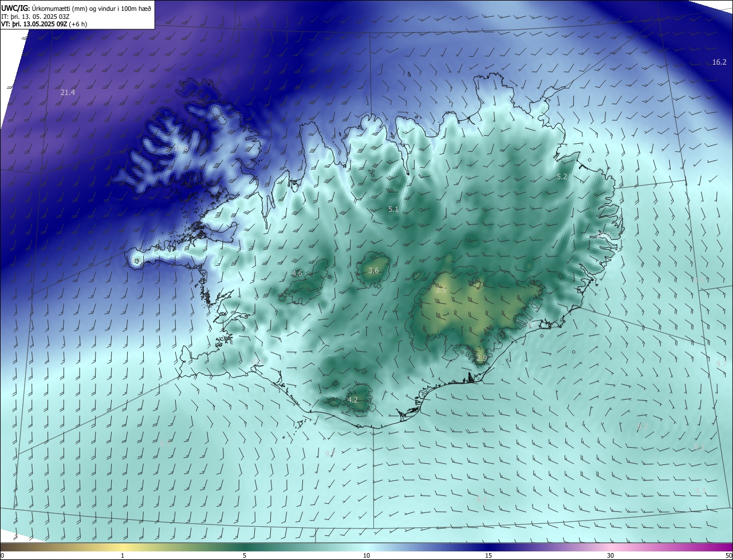Click the legend tick label "50"
The height and width of the screenshot is (560, 733).
(x=728, y=555)
